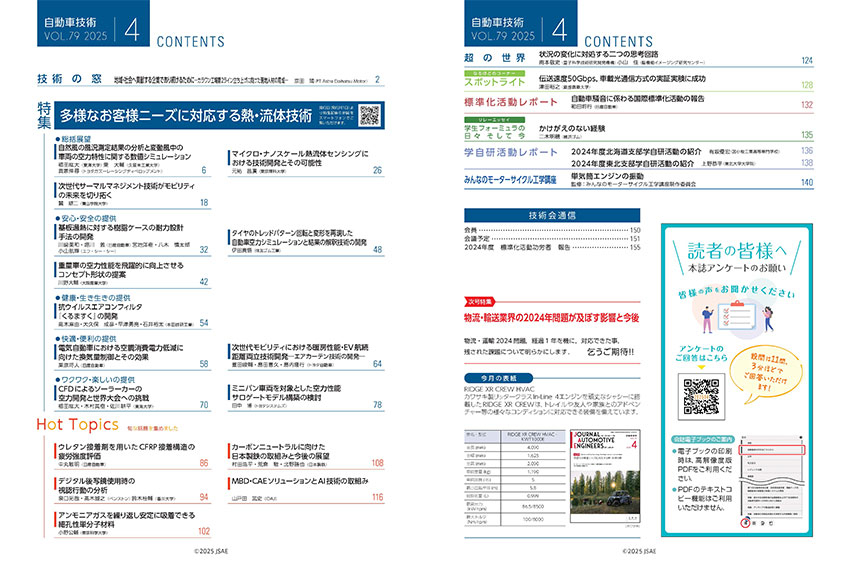Open the 標準化活動レポート section
This screenshot has height=566, width=848.
pos(510,101)
